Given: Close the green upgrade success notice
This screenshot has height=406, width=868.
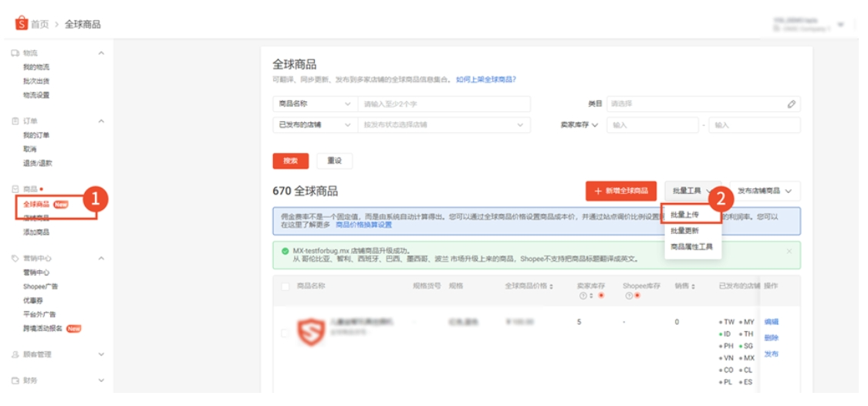Looking at the screenshot, I should pyautogui.click(x=789, y=251).
